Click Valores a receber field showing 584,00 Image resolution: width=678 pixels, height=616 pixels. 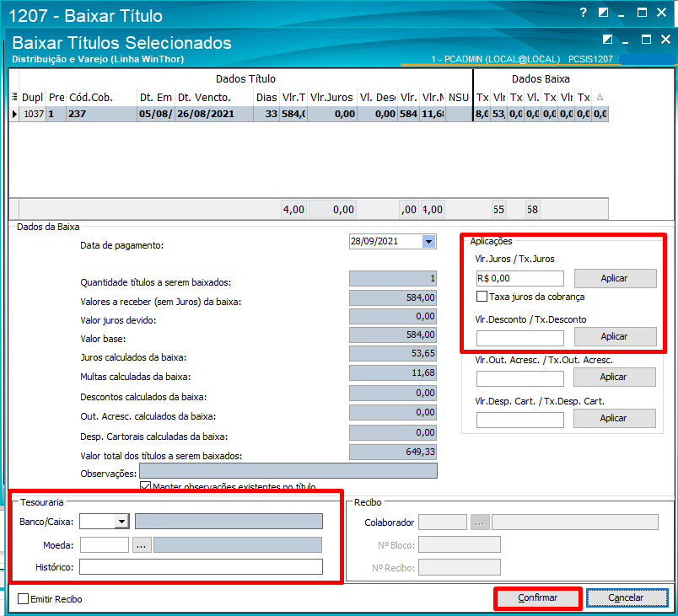pyautogui.click(x=393, y=297)
